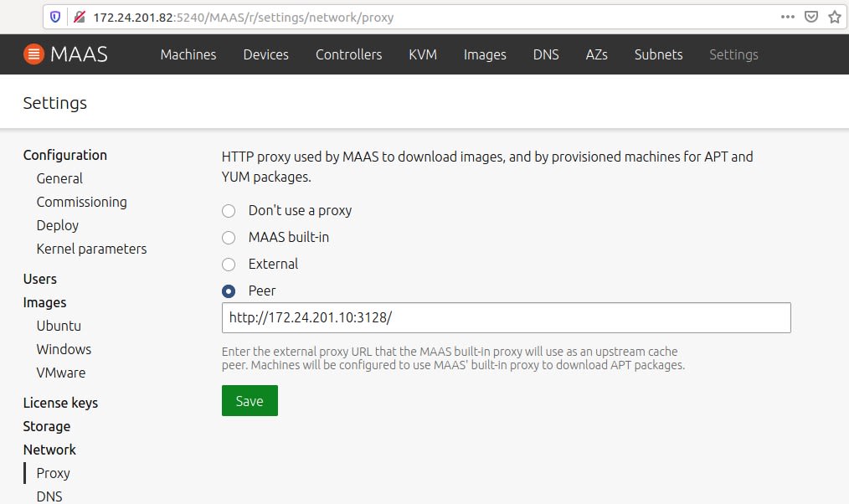This screenshot has height=504, width=849.
Task: Select Proxy under Network settings
Action: pyautogui.click(x=53, y=473)
